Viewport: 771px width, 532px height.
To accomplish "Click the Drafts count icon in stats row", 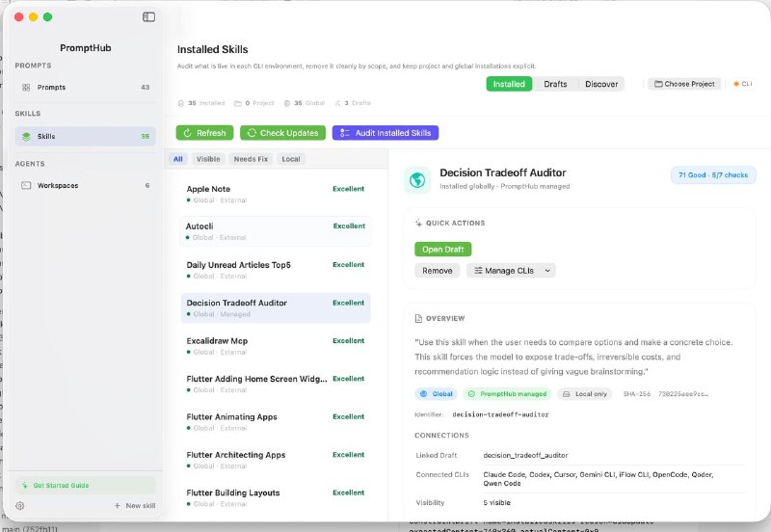I will coord(337,103).
